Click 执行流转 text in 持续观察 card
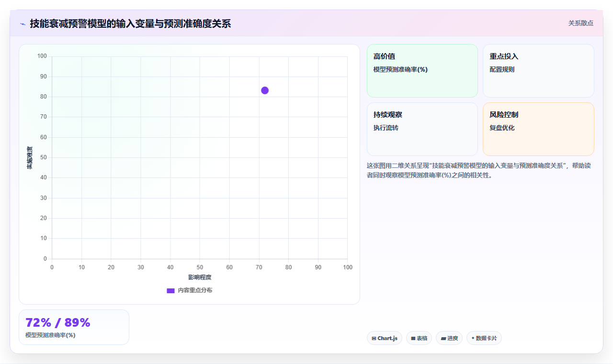Screen dimensions: 613x364 click(x=386, y=128)
